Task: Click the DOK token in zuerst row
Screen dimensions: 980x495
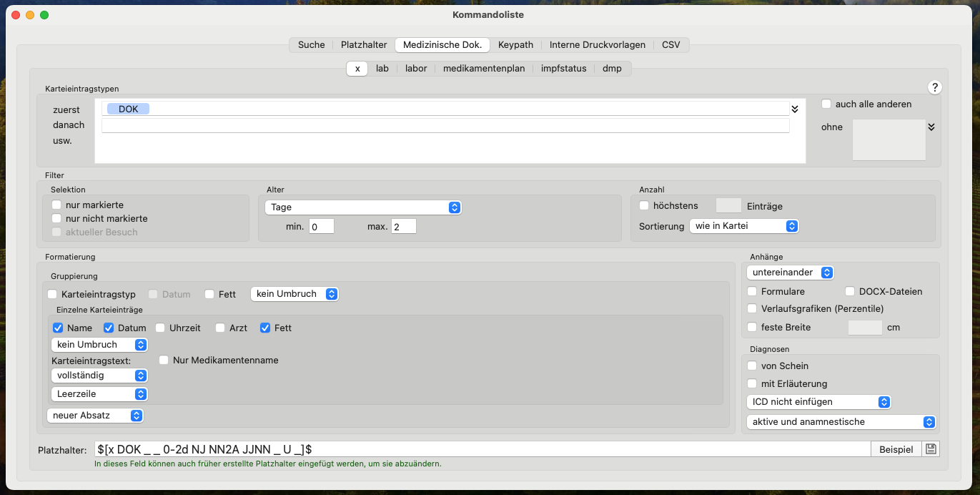Action: click(128, 109)
